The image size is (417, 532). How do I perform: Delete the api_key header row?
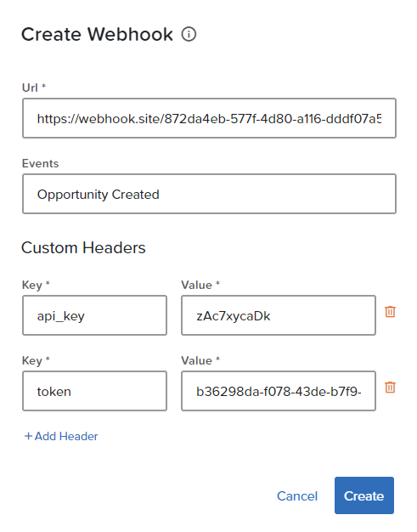click(x=390, y=311)
